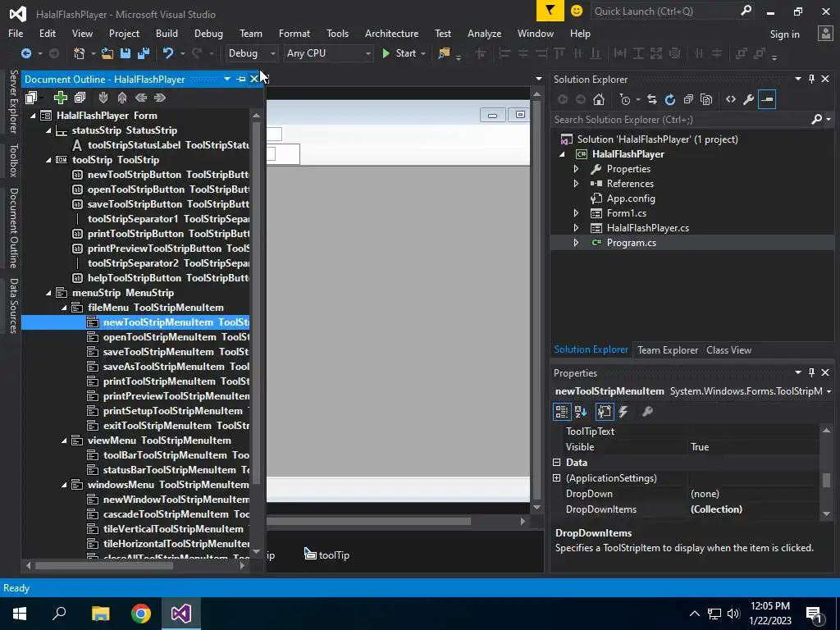
Task: Click the Pending Changes Filter clock icon
Action: (625, 99)
